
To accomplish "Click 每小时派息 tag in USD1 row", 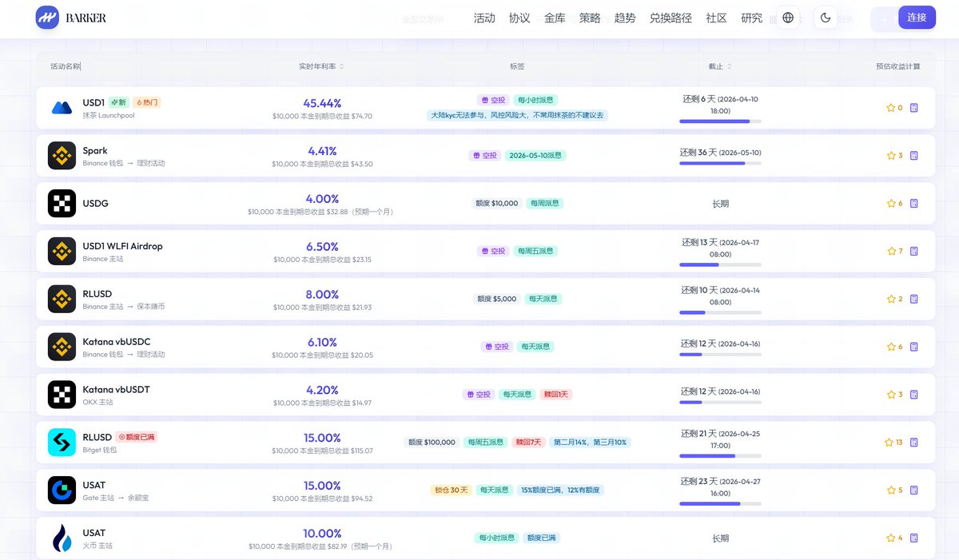I will [x=535, y=100].
